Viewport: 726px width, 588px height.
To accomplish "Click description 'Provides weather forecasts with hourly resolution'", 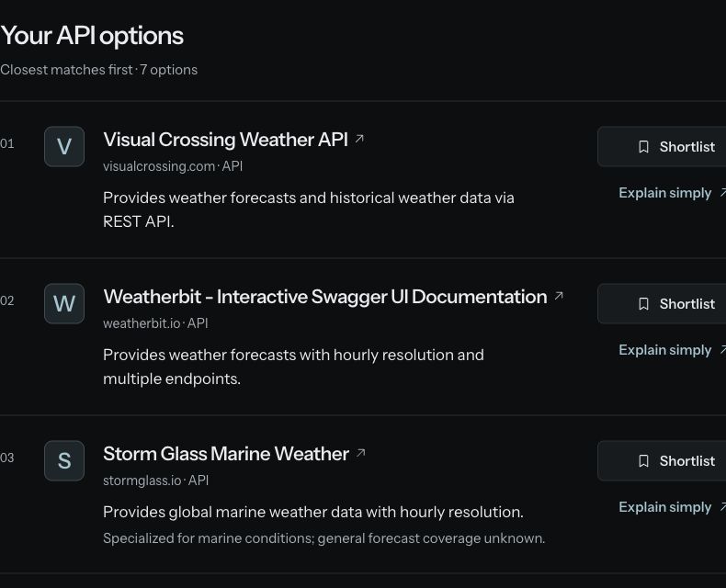I will [293, 367].
